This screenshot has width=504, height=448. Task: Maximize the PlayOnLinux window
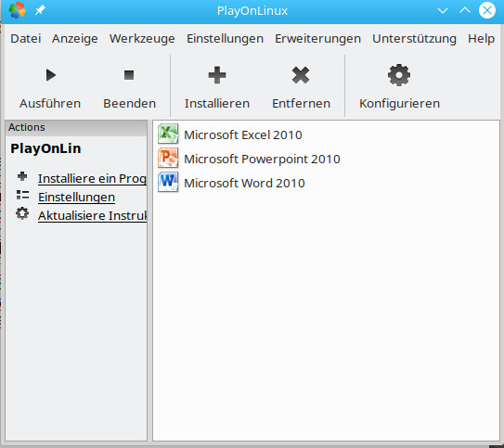click(x=465, y=10)
